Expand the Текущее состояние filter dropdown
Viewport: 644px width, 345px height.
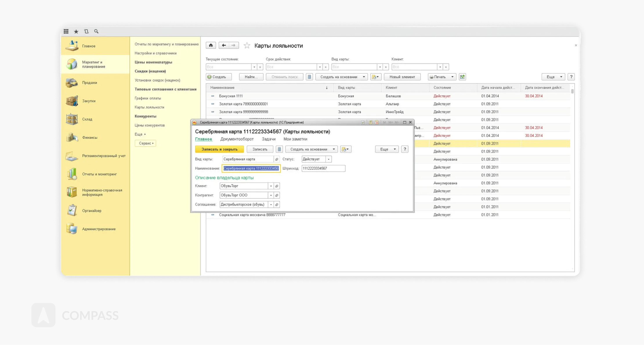click(254, 67)
